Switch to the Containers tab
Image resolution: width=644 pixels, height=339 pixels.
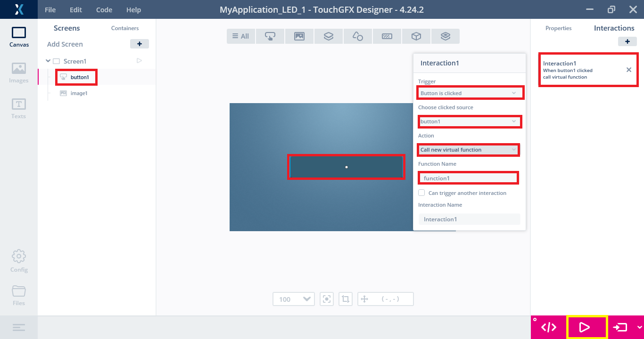(x=125, y=28)
